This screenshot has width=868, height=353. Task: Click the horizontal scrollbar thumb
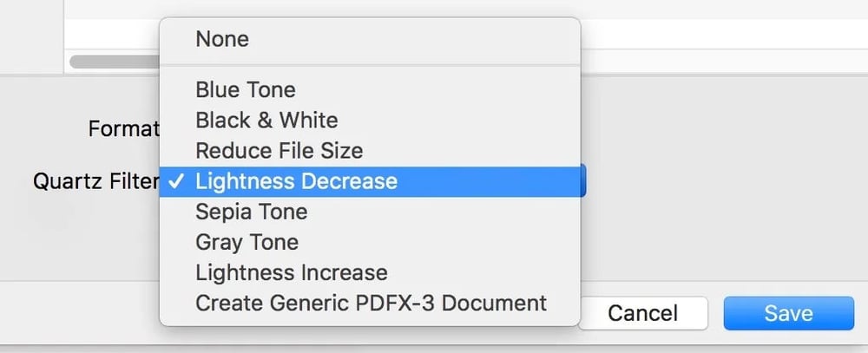tap(115, 62)
